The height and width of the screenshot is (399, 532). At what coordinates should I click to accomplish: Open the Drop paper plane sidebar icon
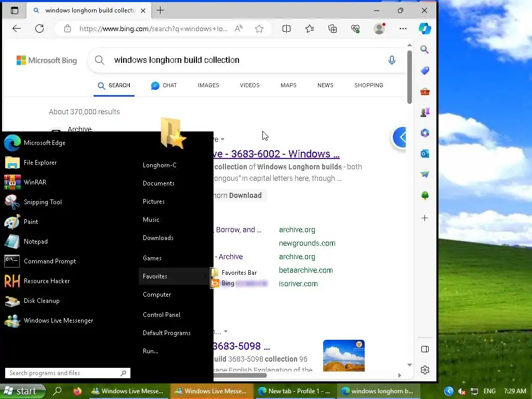click(425, 175)
